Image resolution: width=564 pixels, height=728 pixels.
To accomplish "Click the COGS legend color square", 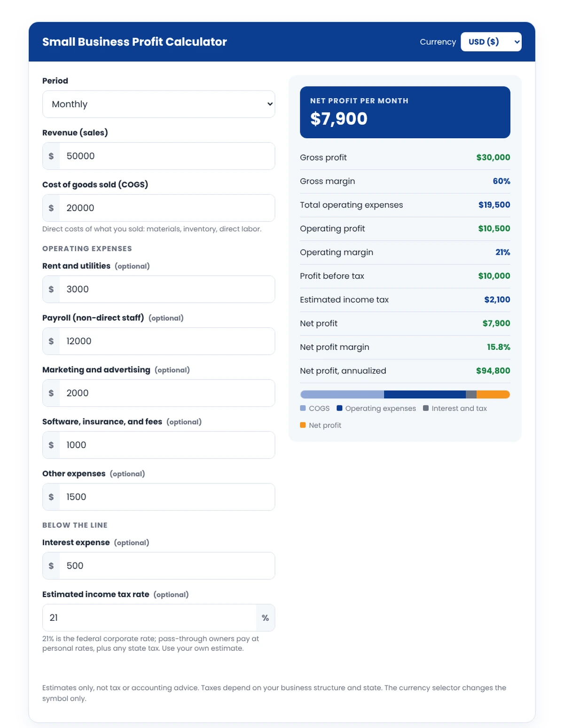I will pos(303,408).
